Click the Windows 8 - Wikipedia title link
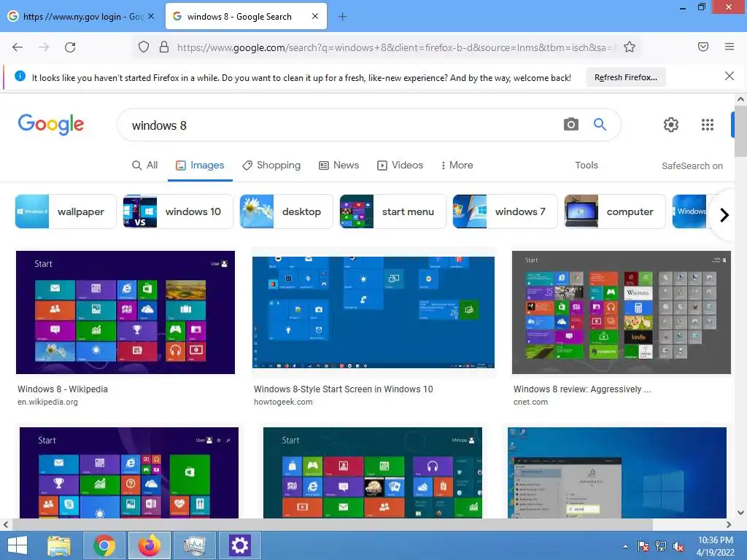 63,389
